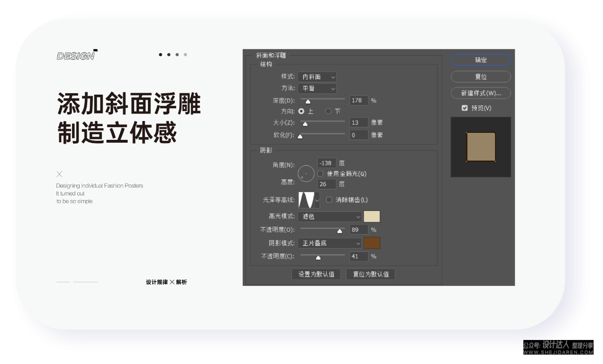603x364 pixels.
Task: Click 复位为默认值 button
Action: (371, 274)
